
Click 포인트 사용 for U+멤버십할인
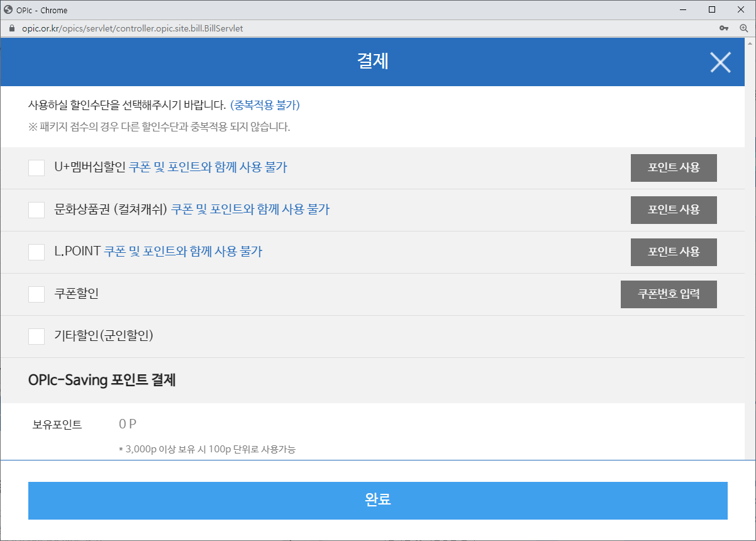point(674,168)
